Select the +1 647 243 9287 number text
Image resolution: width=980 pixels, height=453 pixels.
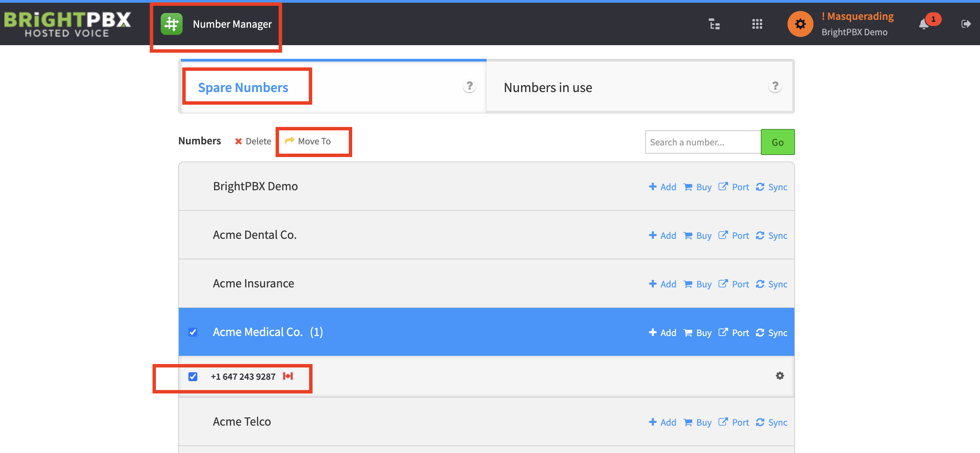tap(243, 376)
